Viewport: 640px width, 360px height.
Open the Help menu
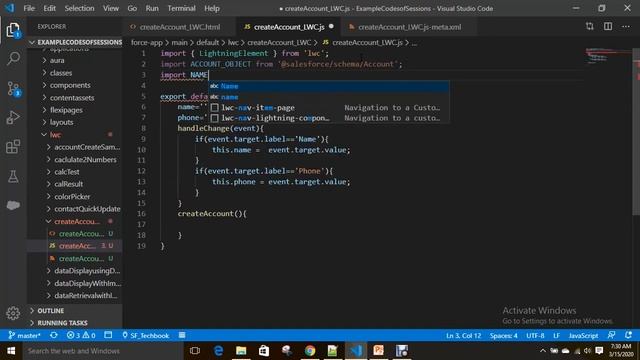(212, 8)
